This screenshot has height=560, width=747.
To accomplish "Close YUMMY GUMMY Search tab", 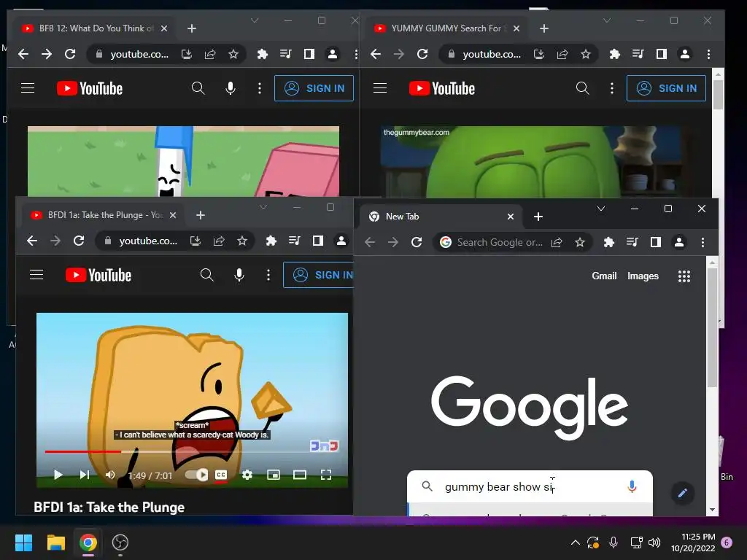I will click(x=516, y=28).
